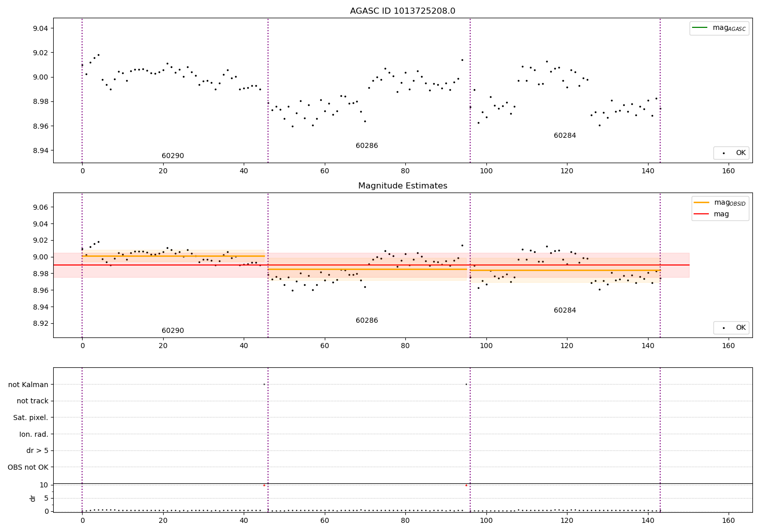This screenshot has height=532, width=760.
Task: Click the 10 tick on the dr axis
Action: click(44, 485)
